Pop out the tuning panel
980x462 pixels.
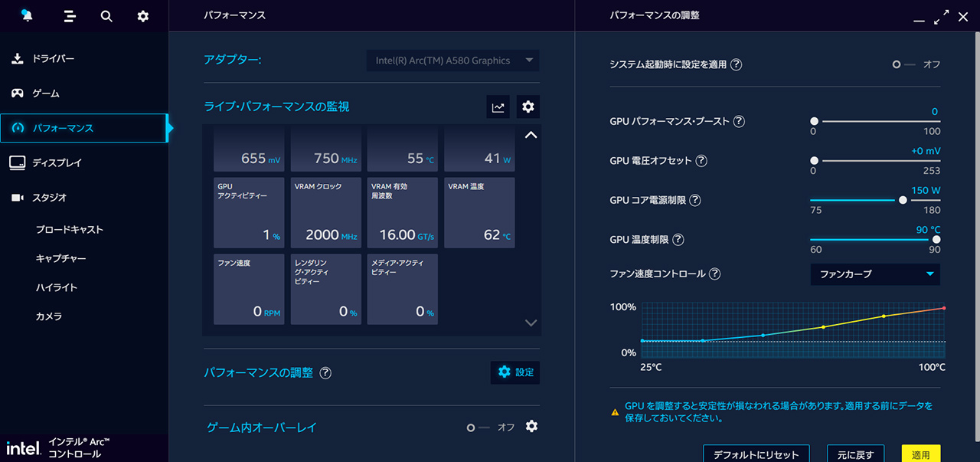[942, 17]
